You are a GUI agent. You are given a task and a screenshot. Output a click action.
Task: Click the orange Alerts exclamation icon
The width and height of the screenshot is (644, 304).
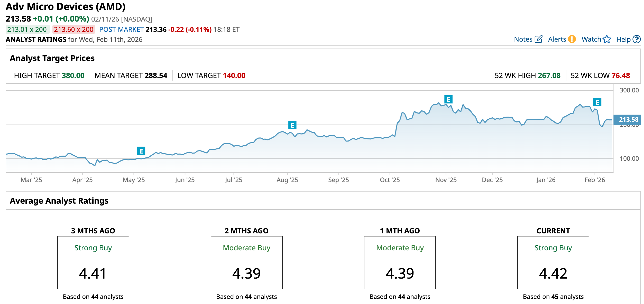coord(572,39)
